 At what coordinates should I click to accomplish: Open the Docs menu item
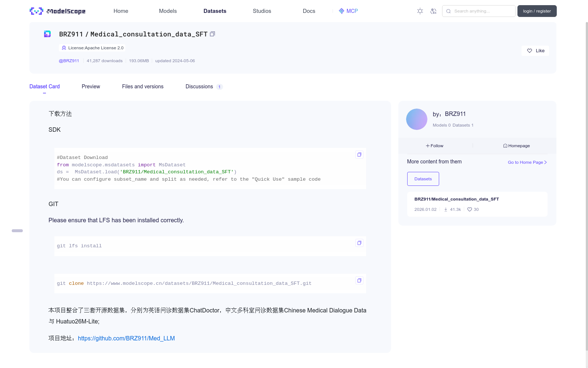[309, 11]
